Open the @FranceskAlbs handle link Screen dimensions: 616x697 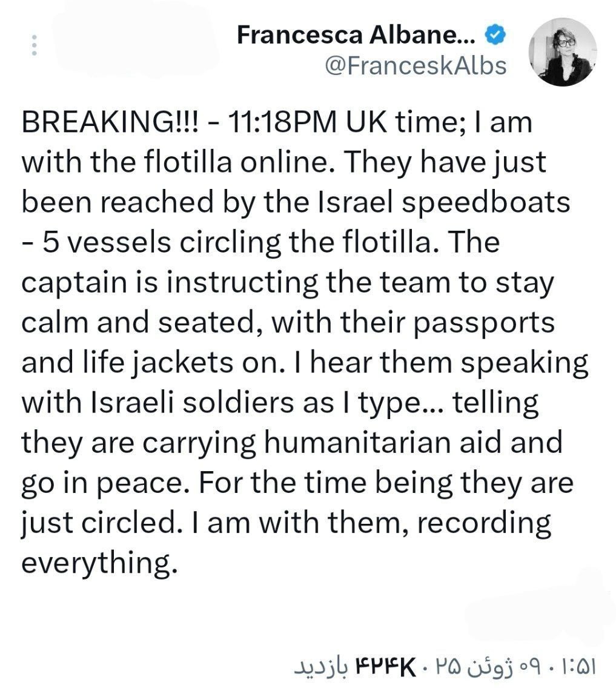416,66
